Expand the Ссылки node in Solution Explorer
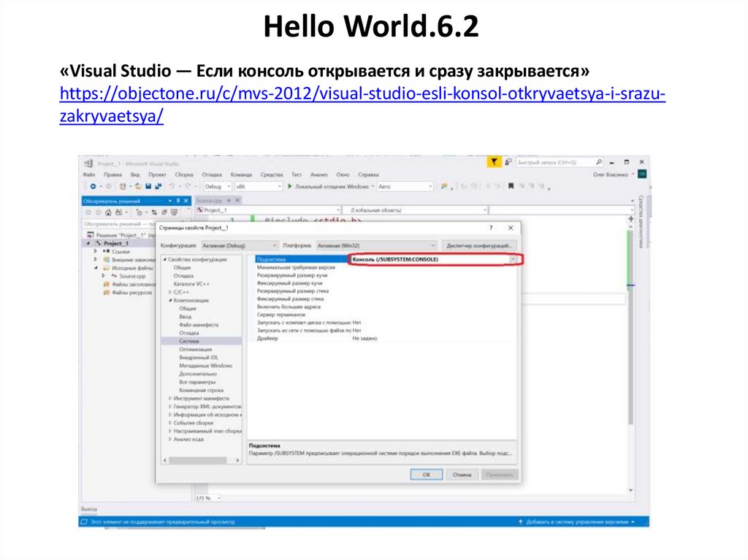Screen dimensions: 748x560 point(96,251)
